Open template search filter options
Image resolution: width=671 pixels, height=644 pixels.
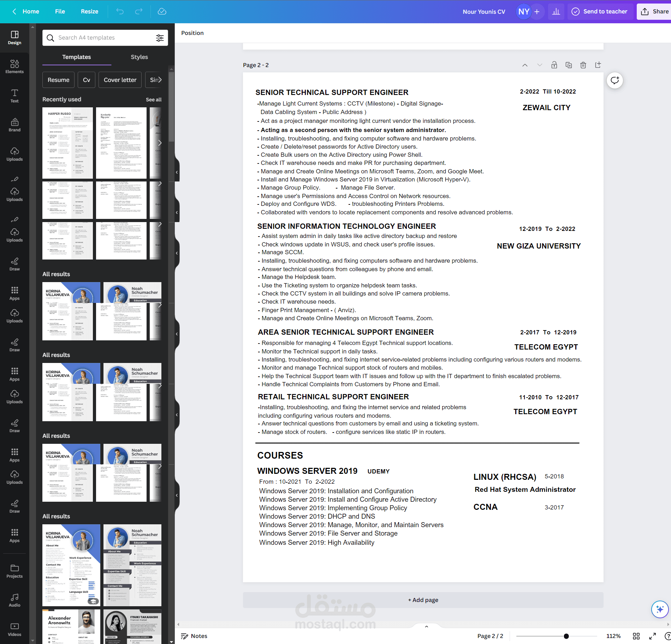coord(160,38)
